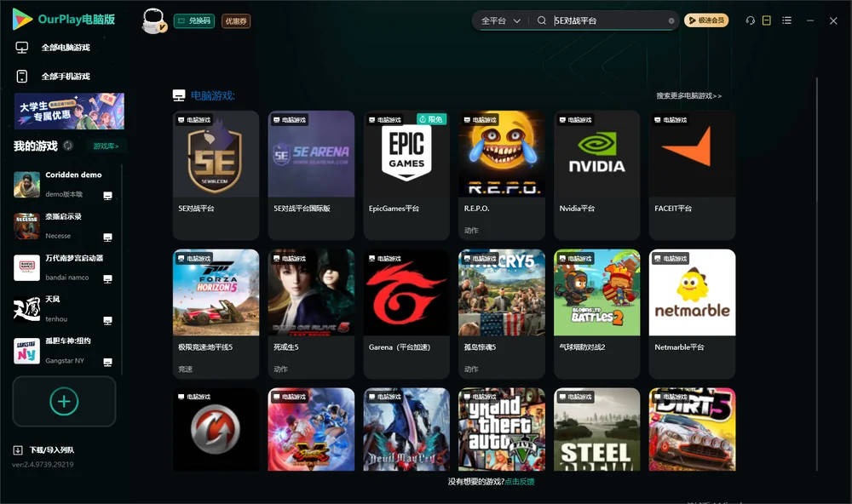The width and height of the screenshot is (852, 504).
Task: Click the PC icon beside Coridden demo
Action: (107, 196)
